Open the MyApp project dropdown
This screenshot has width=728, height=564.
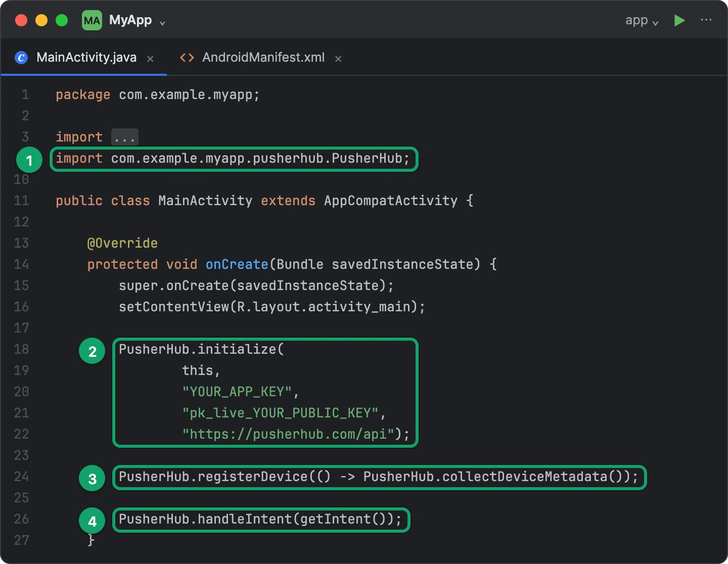point(138,20)
